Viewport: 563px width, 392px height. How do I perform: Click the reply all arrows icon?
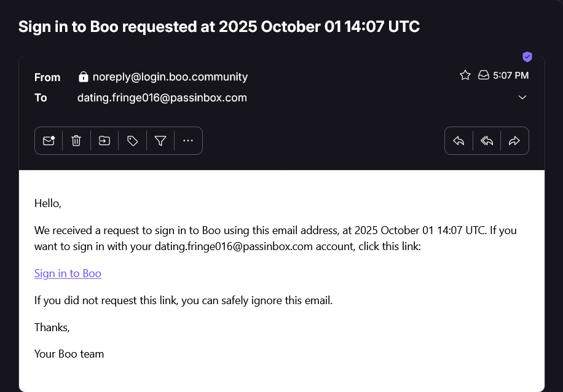pos(487,141)
